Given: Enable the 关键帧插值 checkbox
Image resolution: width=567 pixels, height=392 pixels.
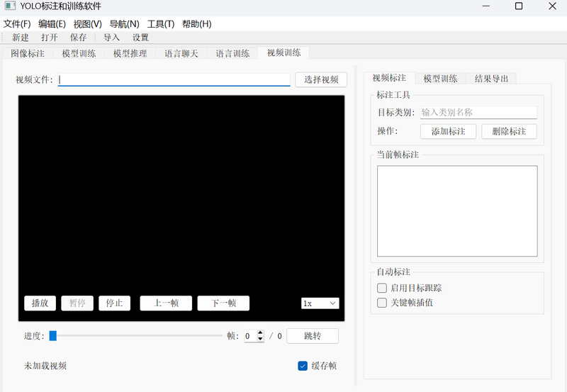Looking at the screenshot, I should pyautogui.click(x=382, y=302).
